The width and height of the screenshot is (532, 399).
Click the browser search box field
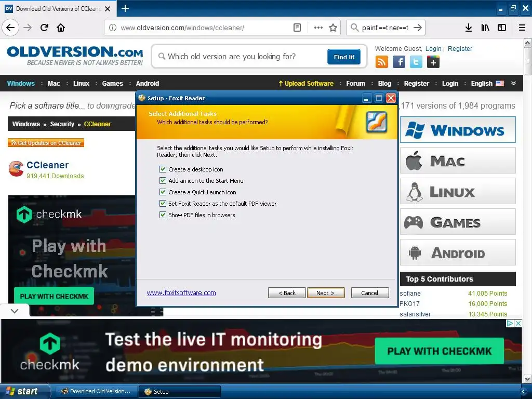coord(385,28)
